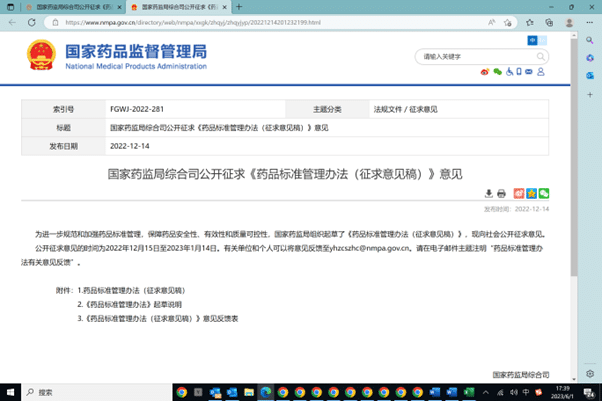Click the scrollbar up arrow
This screenshot has width=602, height=401.
[x=574, y=35]
